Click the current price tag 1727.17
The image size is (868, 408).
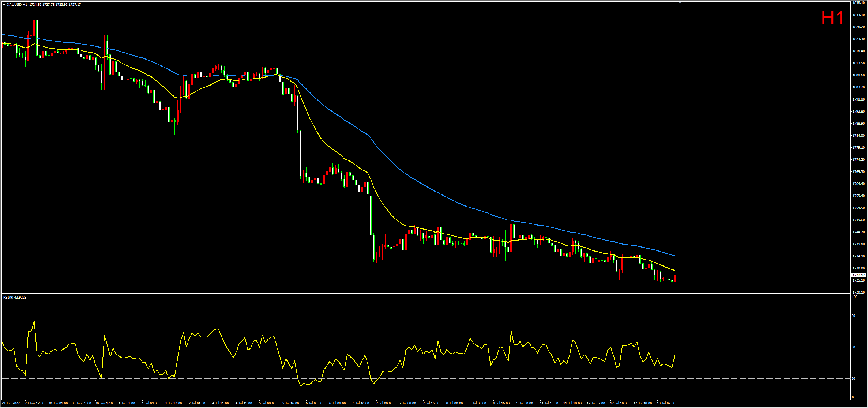[x=858, y=275]
